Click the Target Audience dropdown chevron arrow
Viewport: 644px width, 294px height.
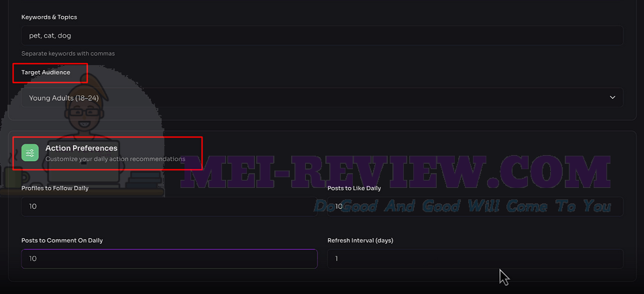click(x=612, y=97)
